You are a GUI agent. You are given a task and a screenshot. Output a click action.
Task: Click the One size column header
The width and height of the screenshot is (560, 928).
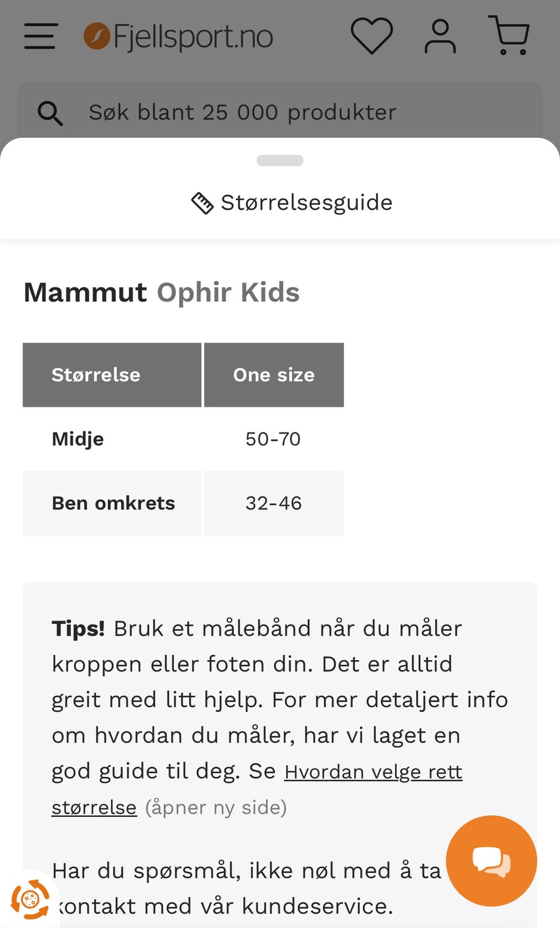(274, 375)
